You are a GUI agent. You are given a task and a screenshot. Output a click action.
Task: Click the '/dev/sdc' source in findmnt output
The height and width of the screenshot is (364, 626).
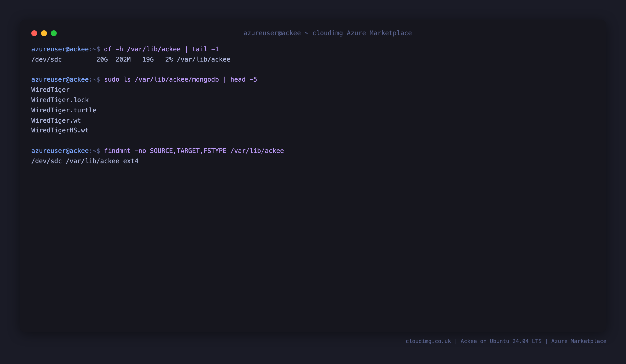pos(46,161)
